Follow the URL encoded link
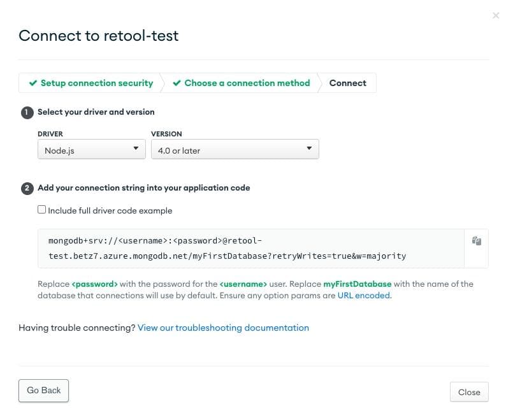The width and height of the screenshot is (506, 420). [363, 296]
